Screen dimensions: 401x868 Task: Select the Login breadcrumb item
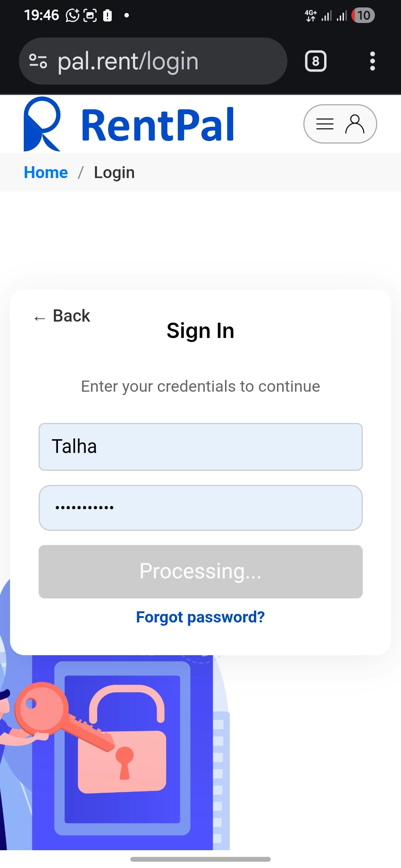coord(114,172)
